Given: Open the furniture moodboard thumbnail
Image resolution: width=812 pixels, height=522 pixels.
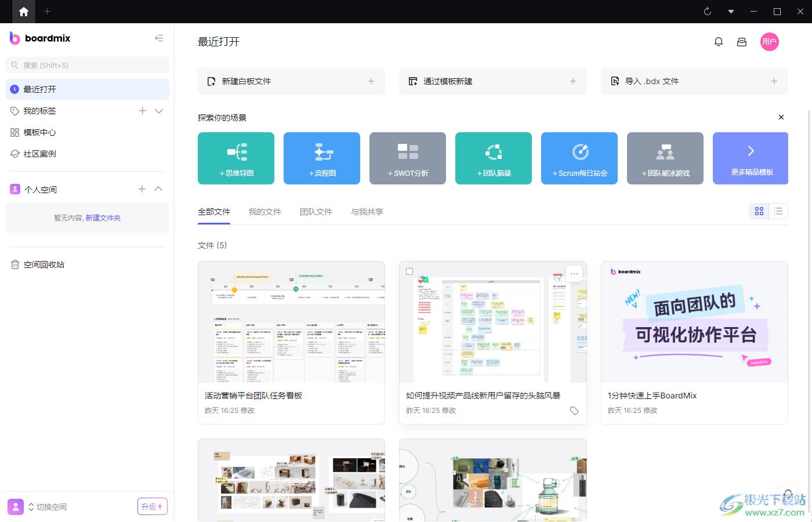Looking at the screenshot, I should 291,480.
